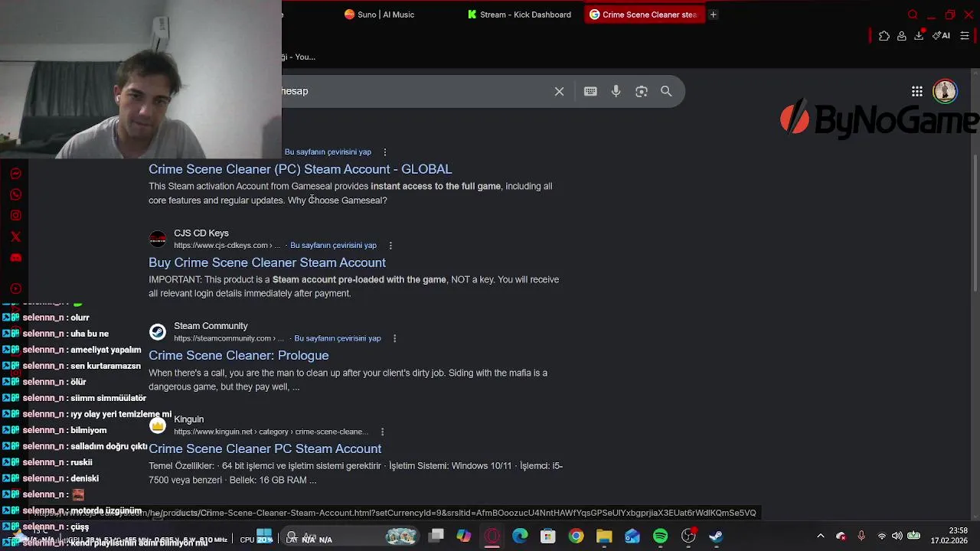Translate the CJS CD Keys result page
This screenshot has height=551, width=980.
click(x=333, y=245)
